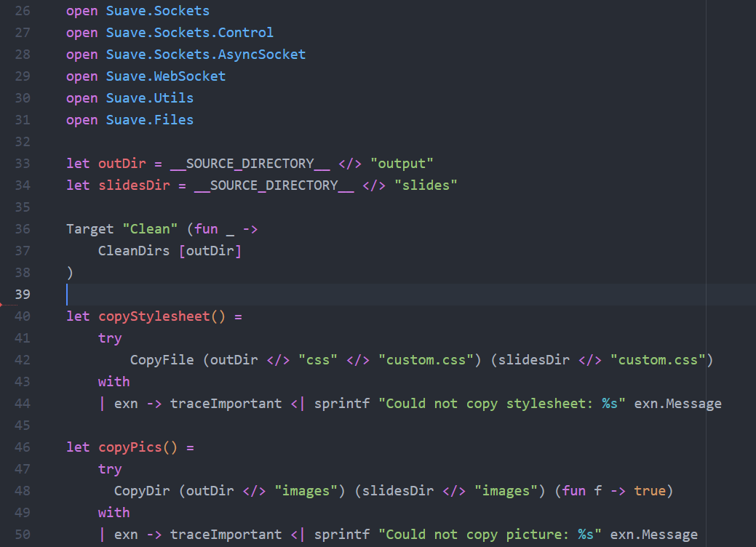Image resolution: width=756 pixels, height=547 pixels.
Task: Click Suave.Sockets.Control on line 27
Action: pyautogui.click(x=189, y=33)
